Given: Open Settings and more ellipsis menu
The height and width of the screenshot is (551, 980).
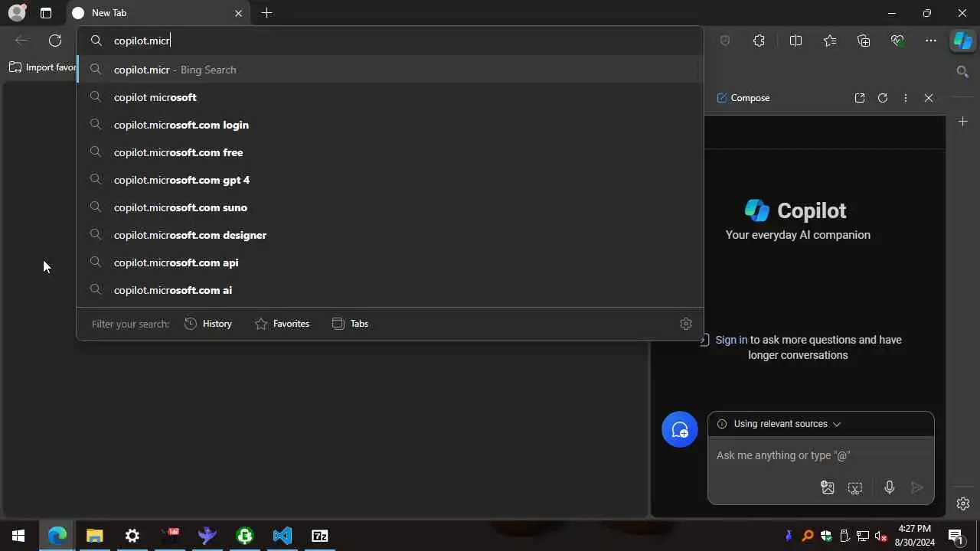Looking at the screenshot, I should (931, 41).
